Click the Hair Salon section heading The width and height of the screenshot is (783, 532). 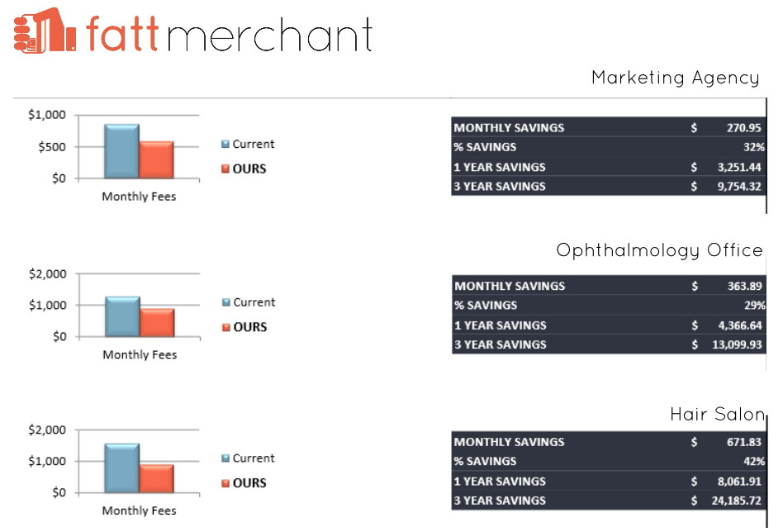pos(716,415)
